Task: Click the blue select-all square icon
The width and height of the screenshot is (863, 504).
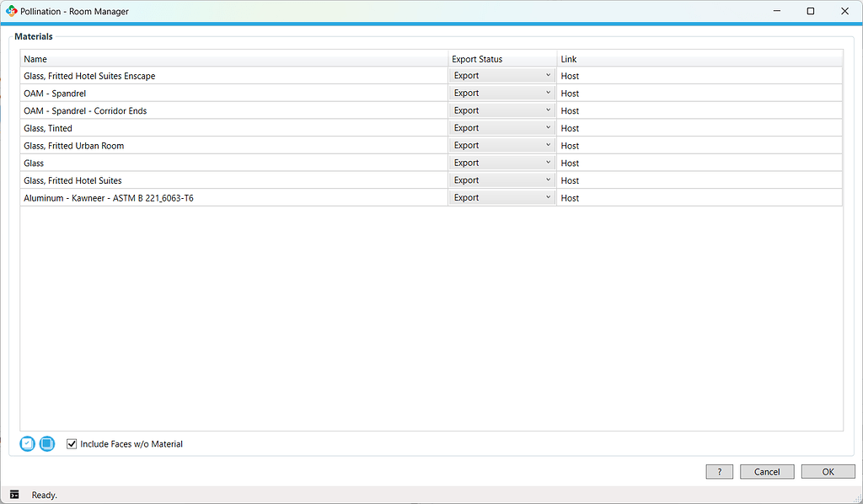Action: pos(46,442)
